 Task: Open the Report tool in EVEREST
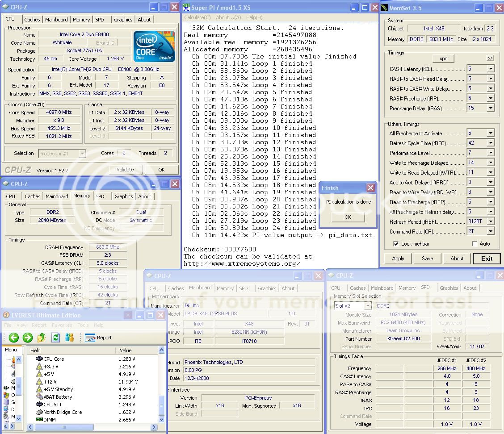98,338
